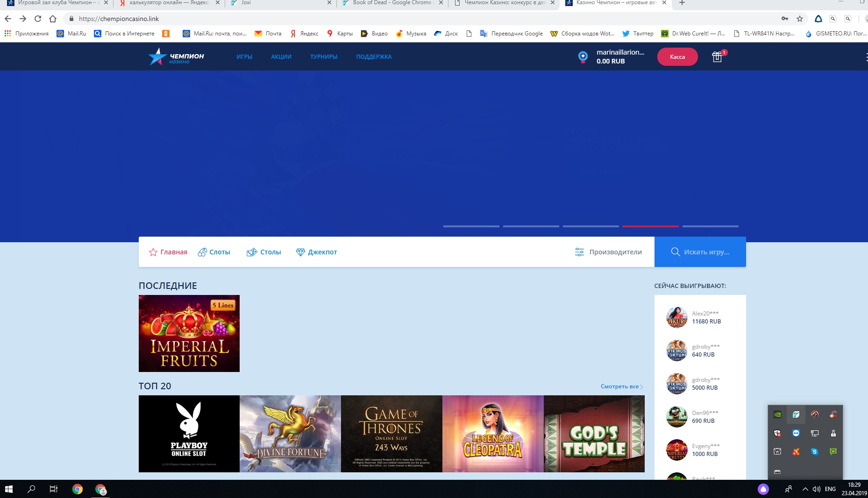Open a new browser tab
Screen dimensions: 868x498
[682, 3]
